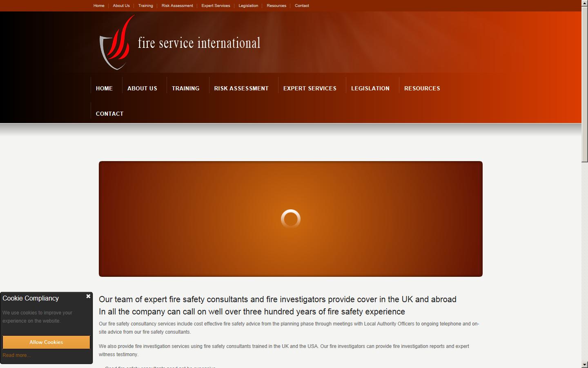Click the scrollbar up arrow

(x=585, y=3)
